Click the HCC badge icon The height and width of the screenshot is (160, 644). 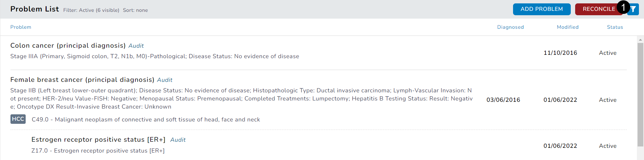[18, 119]
